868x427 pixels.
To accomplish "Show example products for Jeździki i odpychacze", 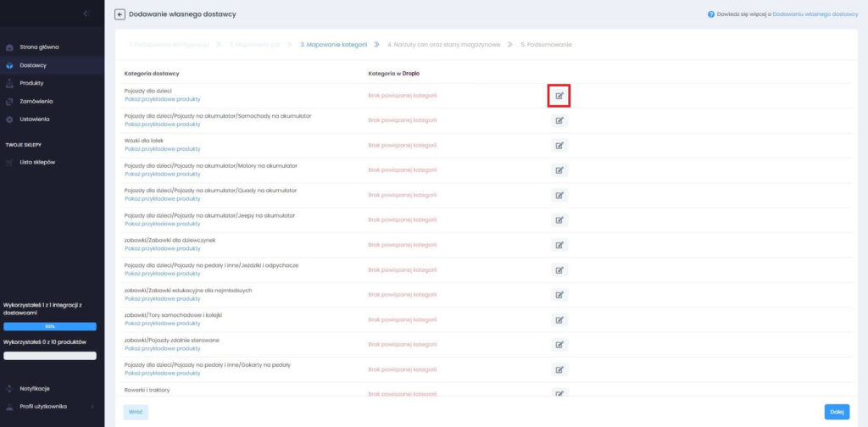I will (x=162, y=274).
